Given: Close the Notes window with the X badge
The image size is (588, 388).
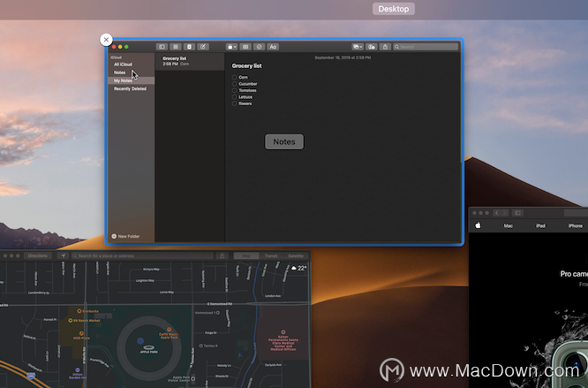Looking at the screenshot, I should click(106, 40).
